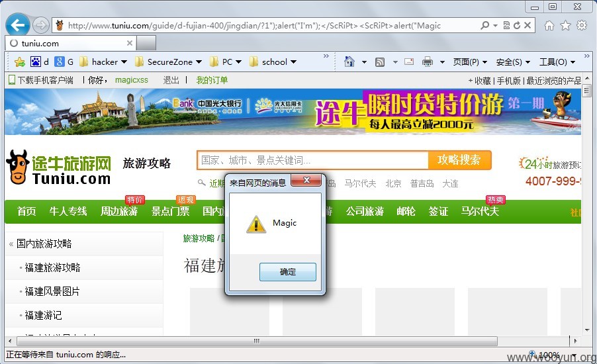Click the 普吉岛 hot search link
Image resolution: width=597 pixels, height=364 pixels.
[x=422, y=183]
